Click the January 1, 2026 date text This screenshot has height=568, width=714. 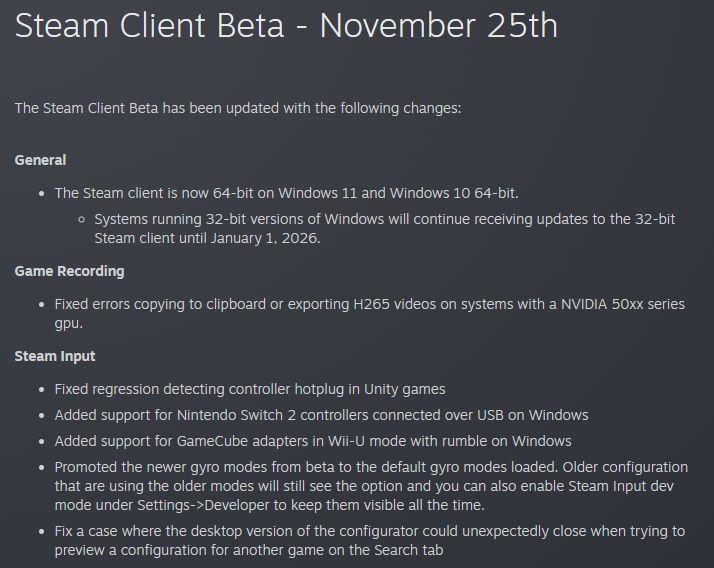(x=265, y=238)
